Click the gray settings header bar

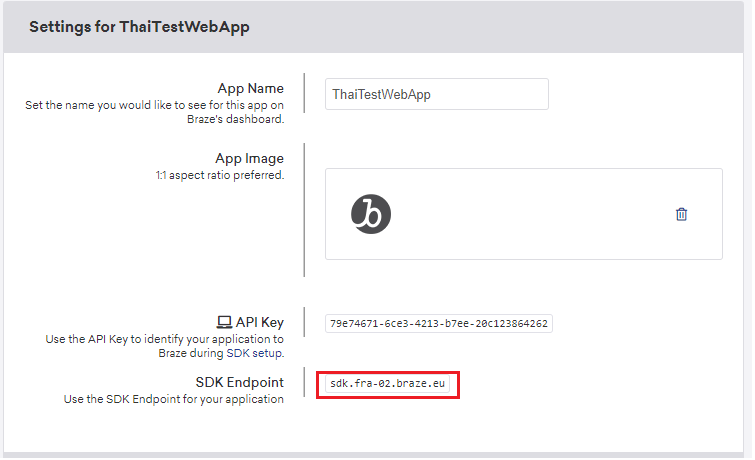(373, 27)
